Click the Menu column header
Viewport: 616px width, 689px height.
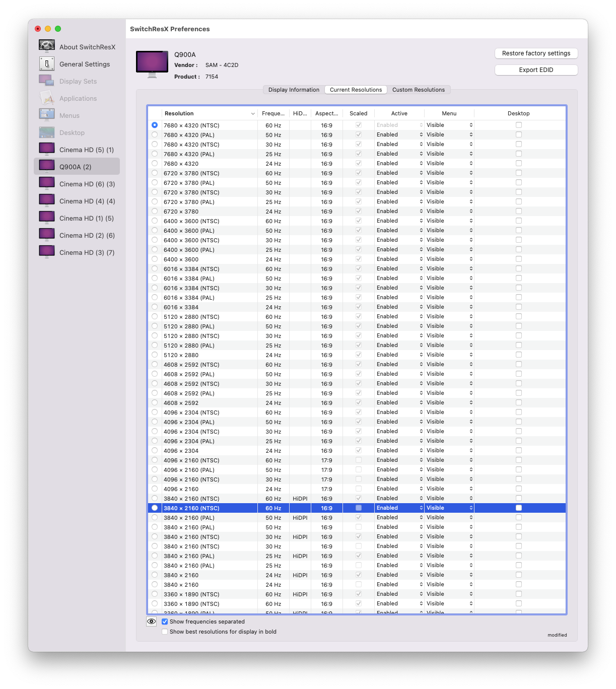449,113
